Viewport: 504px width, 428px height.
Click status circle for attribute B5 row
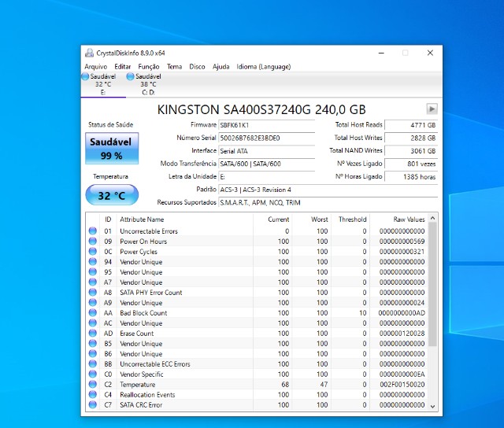click(x=93, y=343)
